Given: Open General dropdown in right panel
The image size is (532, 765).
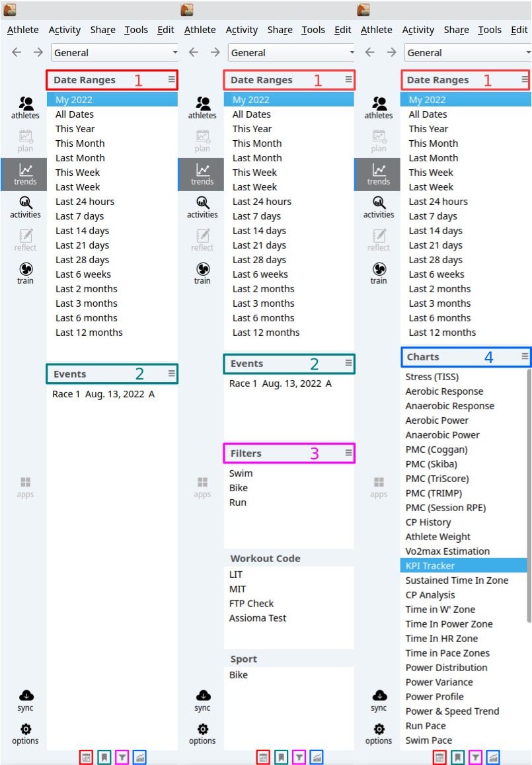Looking at the screenshot, I should pos(468,53).
